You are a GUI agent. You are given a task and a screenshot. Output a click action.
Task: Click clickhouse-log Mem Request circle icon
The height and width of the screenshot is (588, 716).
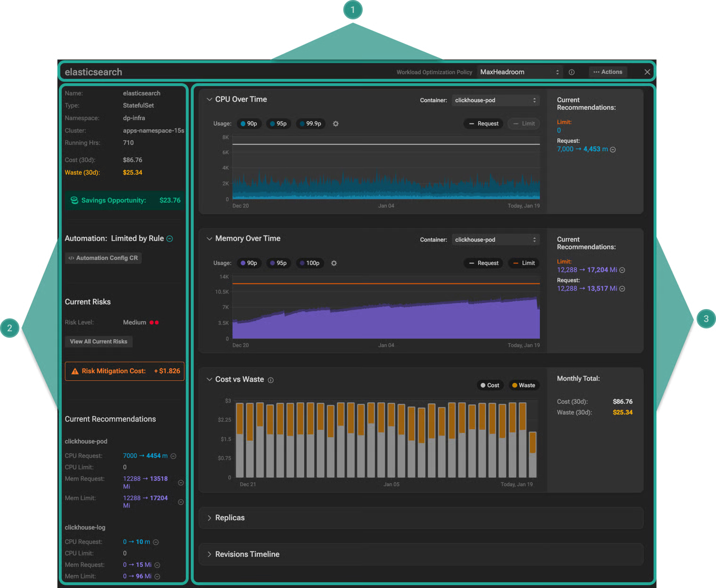coord(157,565)
